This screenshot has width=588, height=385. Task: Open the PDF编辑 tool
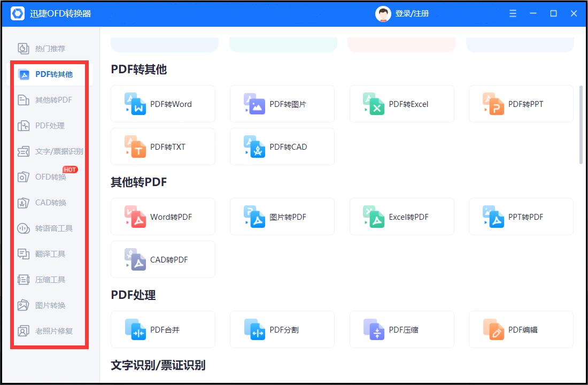pos(521,329)
